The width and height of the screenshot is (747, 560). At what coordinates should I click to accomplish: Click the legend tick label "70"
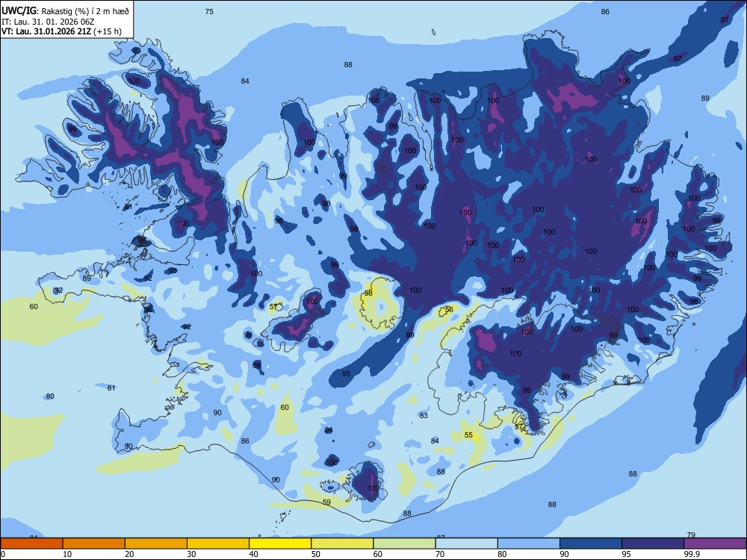[x=440, y=554]
